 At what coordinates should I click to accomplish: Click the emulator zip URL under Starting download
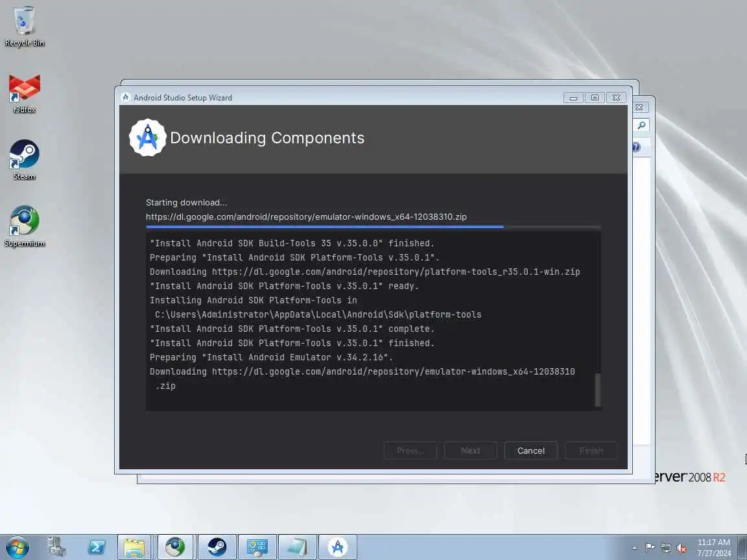(306, 216)
